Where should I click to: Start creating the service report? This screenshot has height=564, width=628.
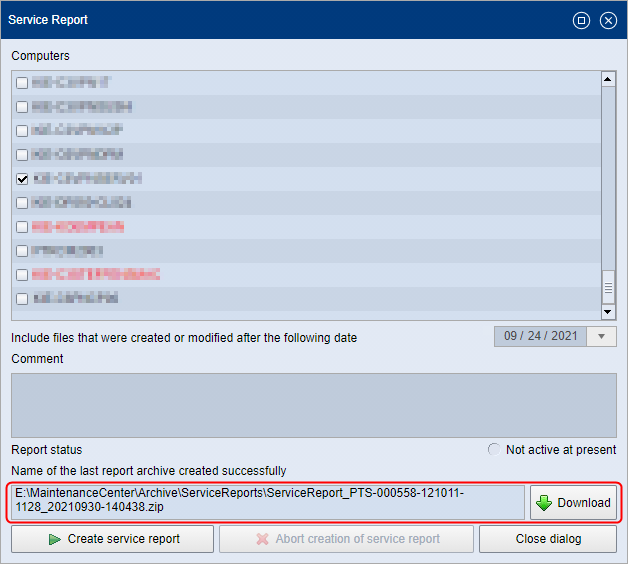113,539
